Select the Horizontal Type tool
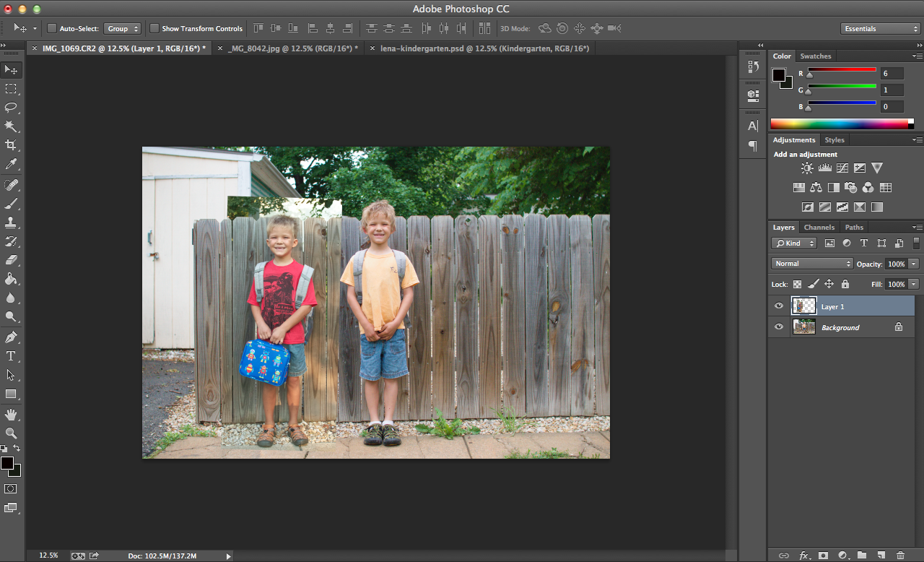 click(11, 356)
